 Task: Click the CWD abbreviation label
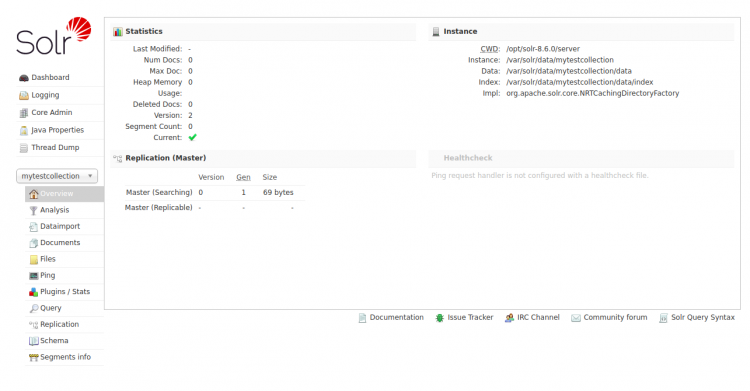[x=489, y=49]
